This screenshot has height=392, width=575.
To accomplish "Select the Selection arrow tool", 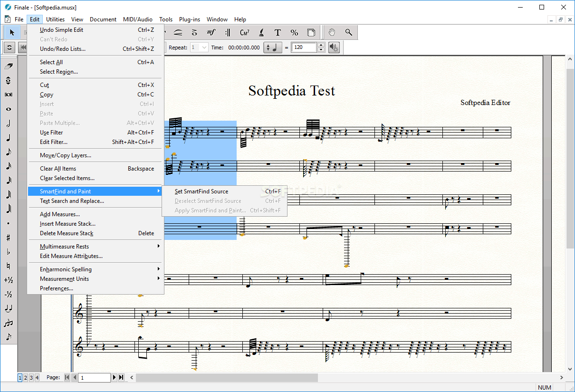I will click(12, 32).
